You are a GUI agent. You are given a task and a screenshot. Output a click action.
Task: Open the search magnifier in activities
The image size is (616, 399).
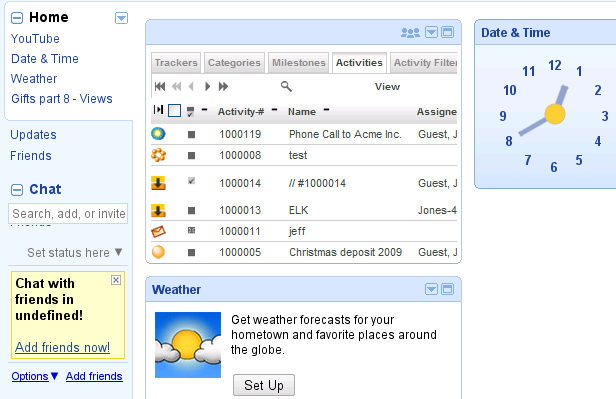click(286, 86)
